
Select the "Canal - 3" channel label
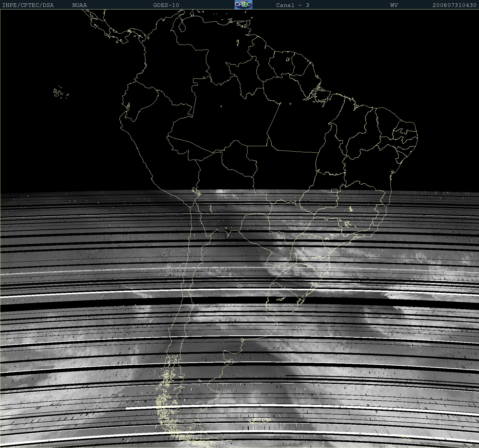point(293,5)
